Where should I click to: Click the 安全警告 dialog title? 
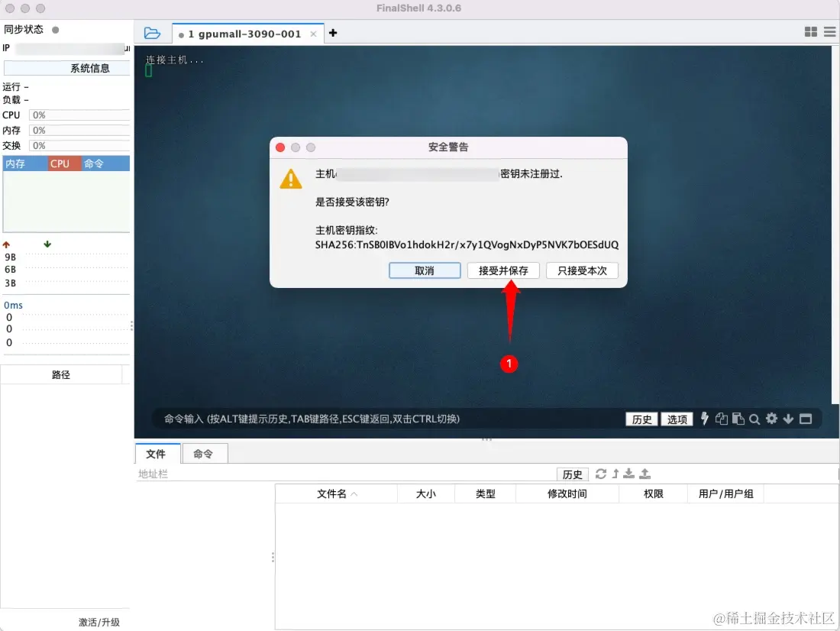pos(448,147)
